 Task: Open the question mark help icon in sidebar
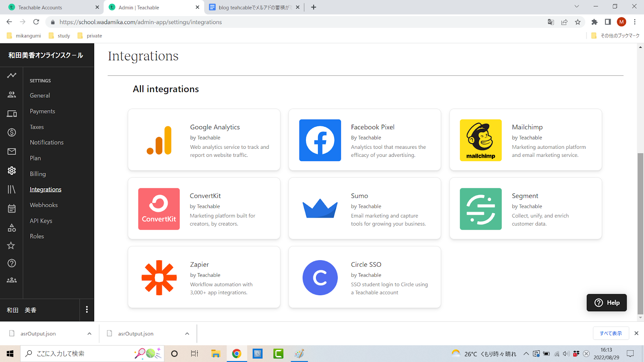click(x=12, y=263)
